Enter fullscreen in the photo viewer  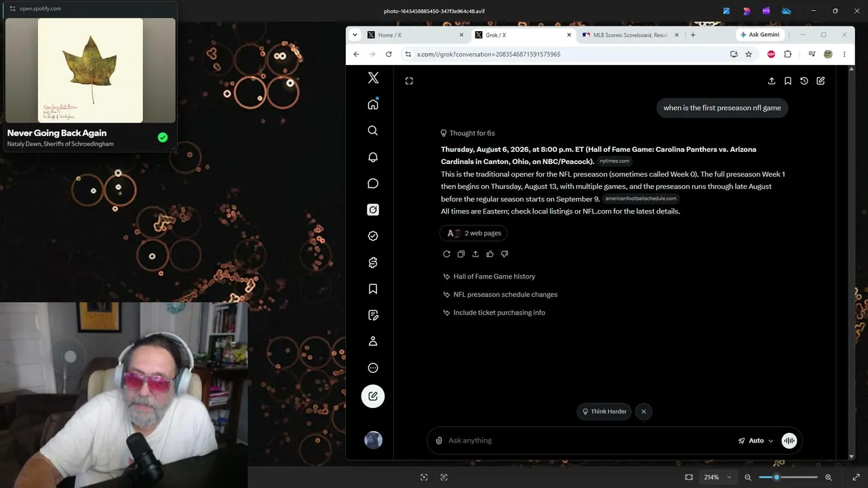pyautogui.click(x=856, y=477)
